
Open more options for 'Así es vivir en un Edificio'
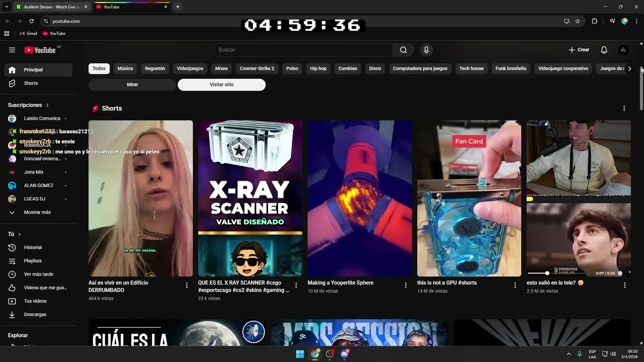187,285
